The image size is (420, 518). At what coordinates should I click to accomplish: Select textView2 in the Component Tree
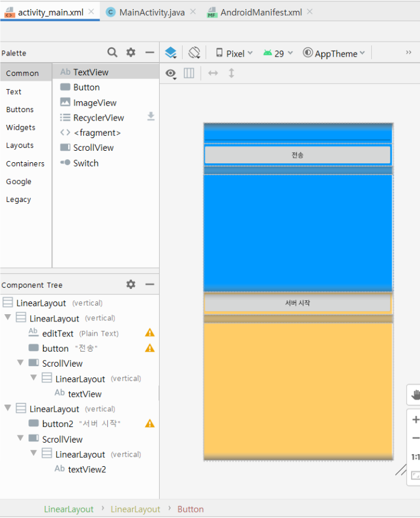pos(80,469)
